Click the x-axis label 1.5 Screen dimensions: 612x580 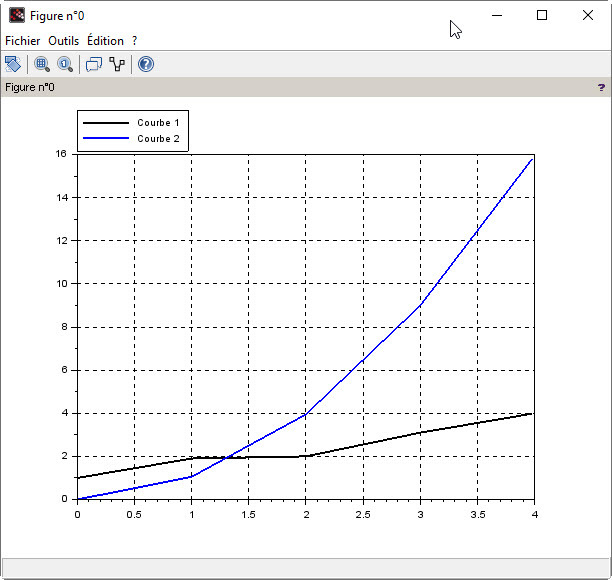point(248,514)
